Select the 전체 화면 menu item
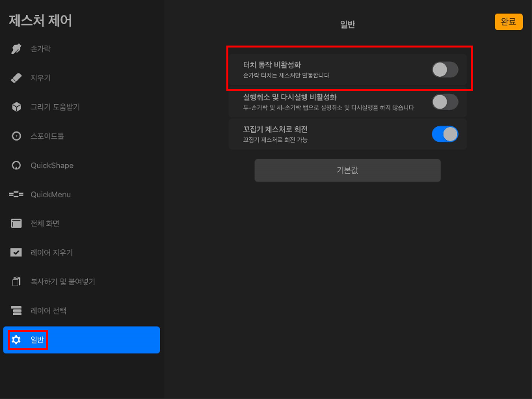This screenshot has width=532, height=399. click(81, 223)
